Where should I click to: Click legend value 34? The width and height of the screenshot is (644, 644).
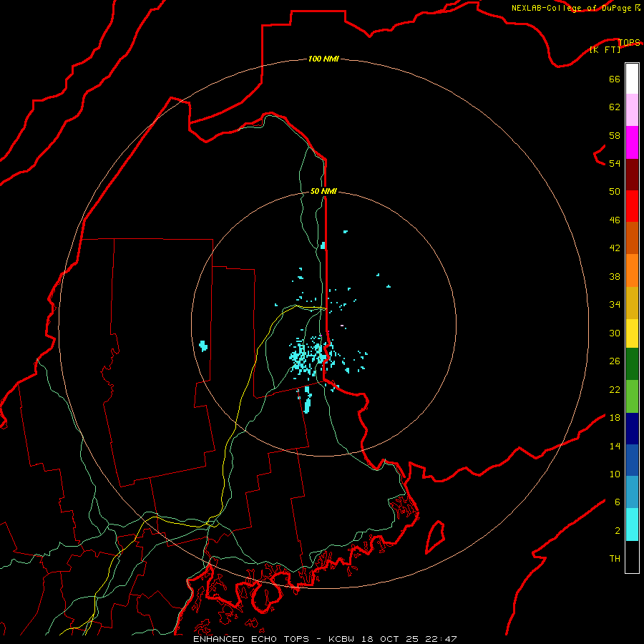tap(615, 304)
